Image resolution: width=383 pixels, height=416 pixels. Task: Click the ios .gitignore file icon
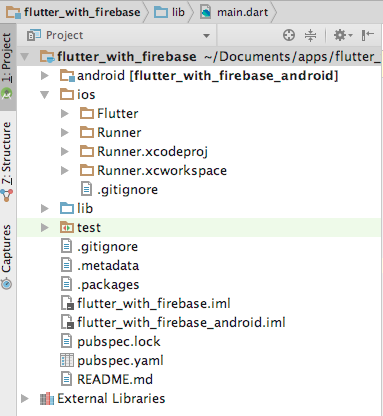pyautogui.click(x=86, y=189)
